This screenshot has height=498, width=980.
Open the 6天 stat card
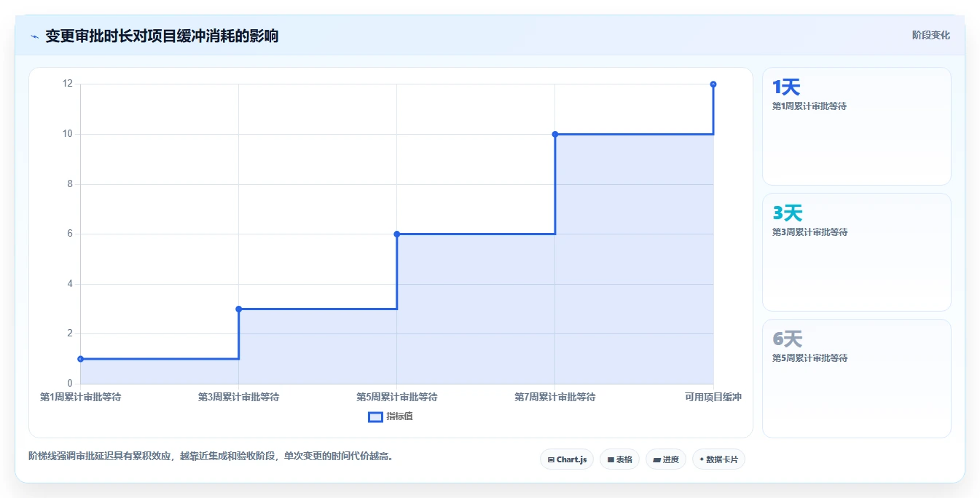point(857,379)
